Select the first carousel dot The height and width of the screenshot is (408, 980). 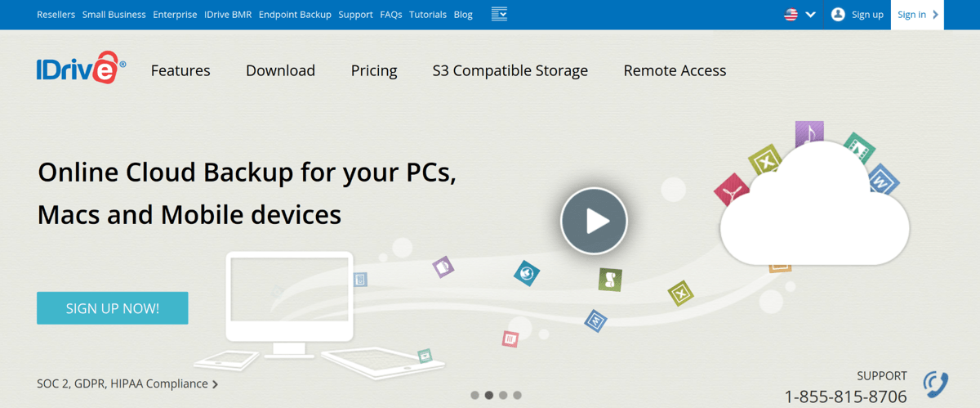474,395
